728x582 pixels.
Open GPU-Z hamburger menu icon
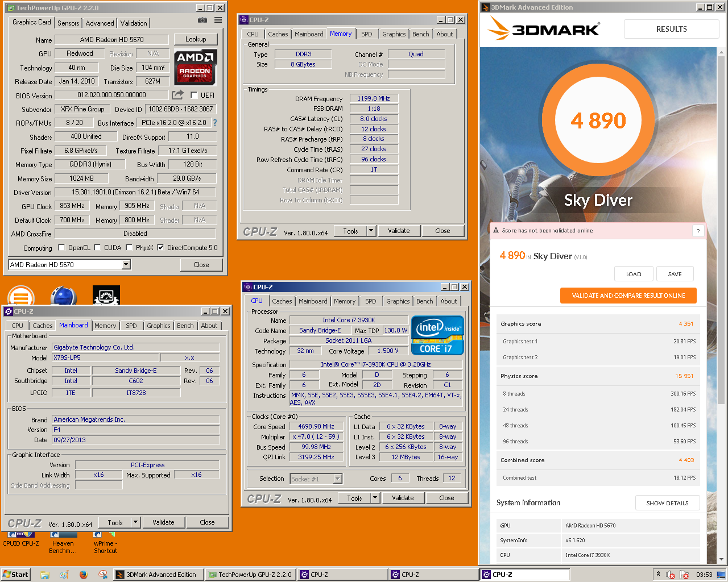point(218,20)
